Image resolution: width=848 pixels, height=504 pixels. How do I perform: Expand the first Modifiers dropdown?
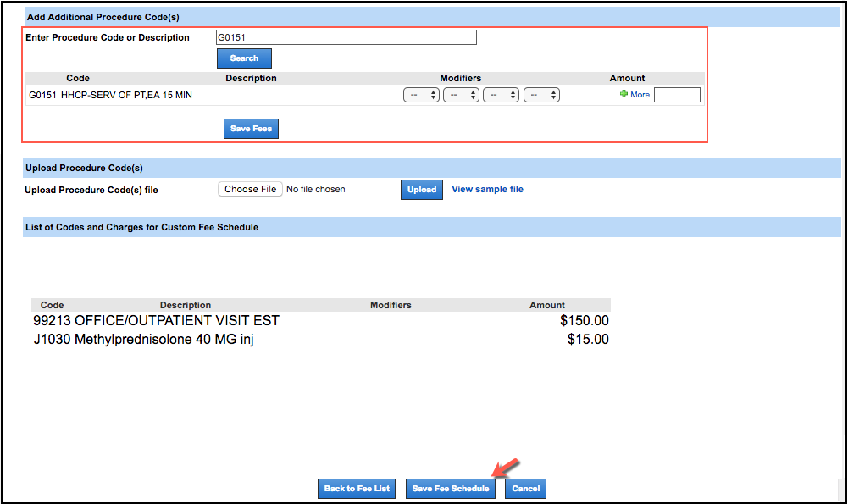coord(421,95)
